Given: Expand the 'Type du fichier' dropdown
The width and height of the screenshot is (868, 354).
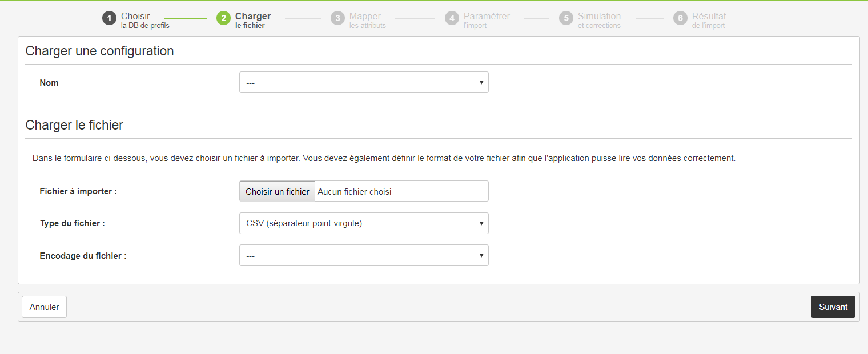Looking at the screenshot, I should (x=363, y=223).
